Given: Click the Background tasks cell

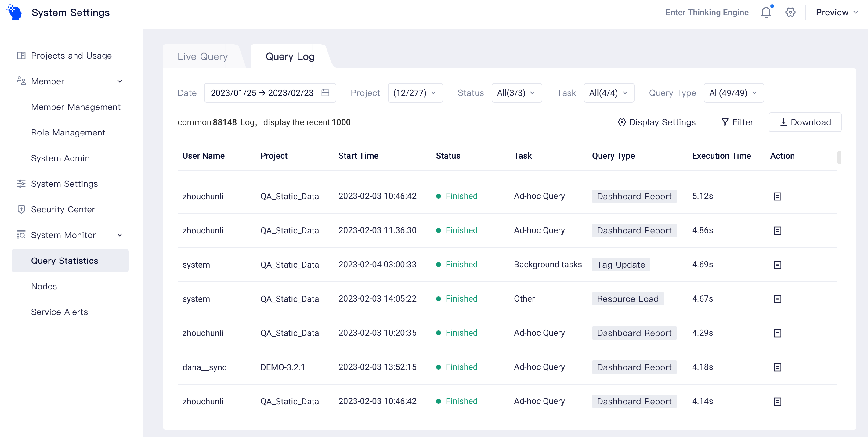Looking at the screenshot, I should [x=548, y=265].
